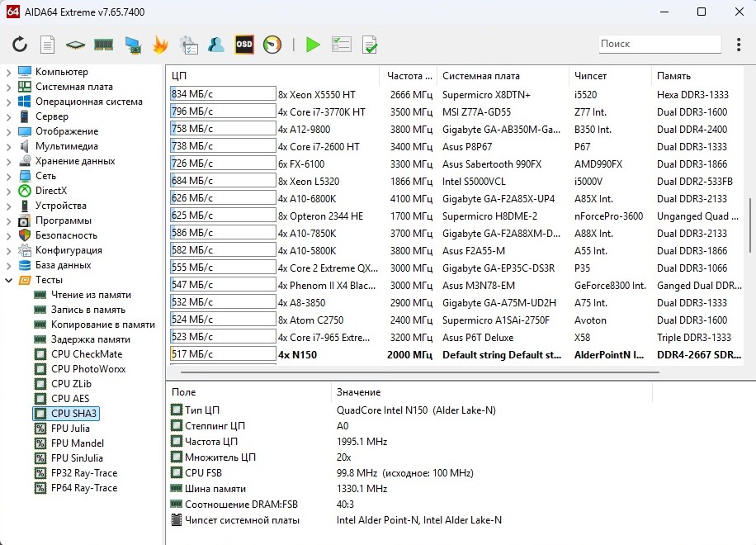Screen dimensions: 756x545
Task: Click the RAM memory module toolbar icon
Action: tap(103, 45)
